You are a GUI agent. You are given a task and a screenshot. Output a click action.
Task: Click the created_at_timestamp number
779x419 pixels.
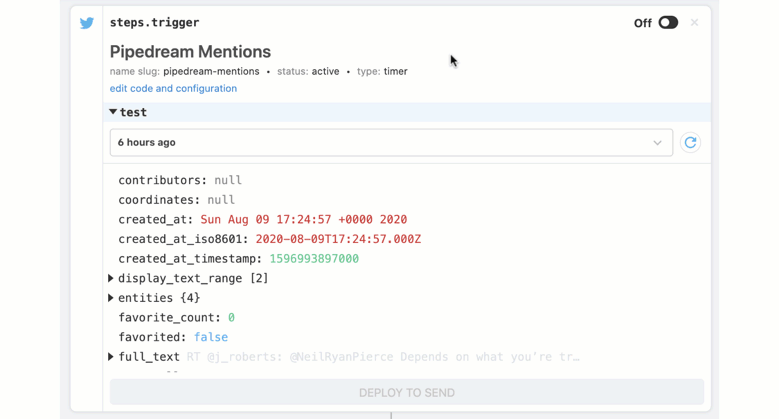click(x=313, y=259)
